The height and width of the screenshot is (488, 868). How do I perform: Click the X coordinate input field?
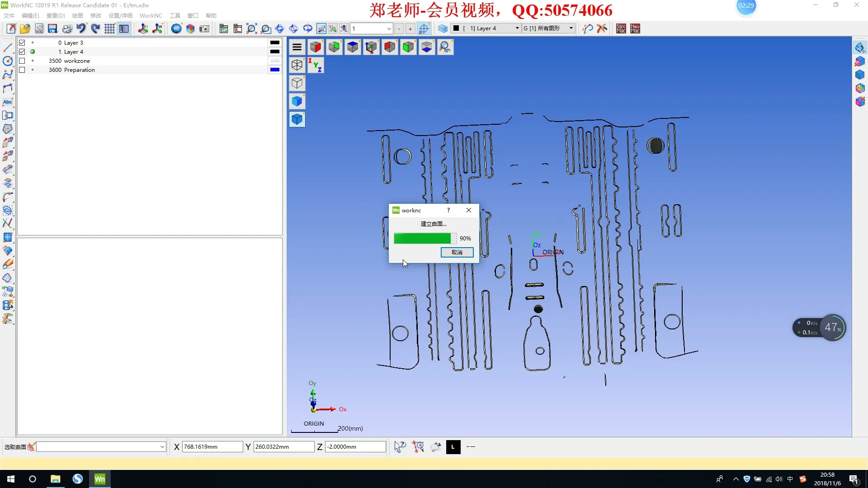click(212, 447)
